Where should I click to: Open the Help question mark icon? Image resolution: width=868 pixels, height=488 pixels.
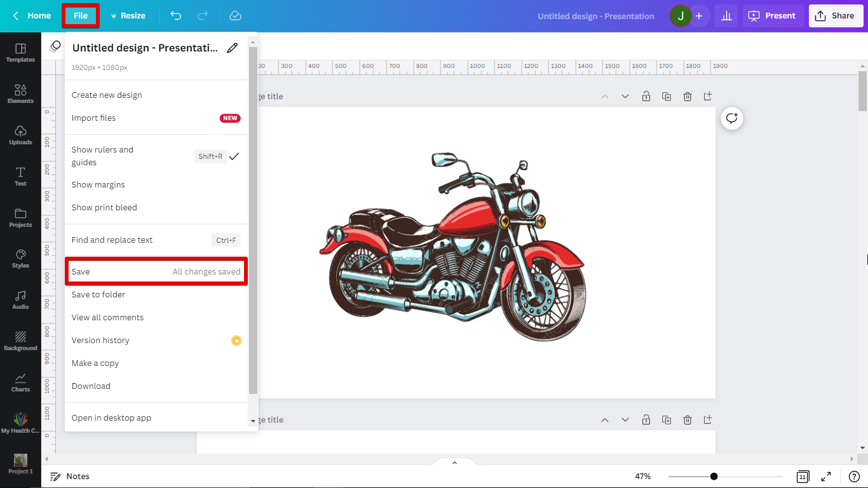pyautogui.click(x=854, y=477)
